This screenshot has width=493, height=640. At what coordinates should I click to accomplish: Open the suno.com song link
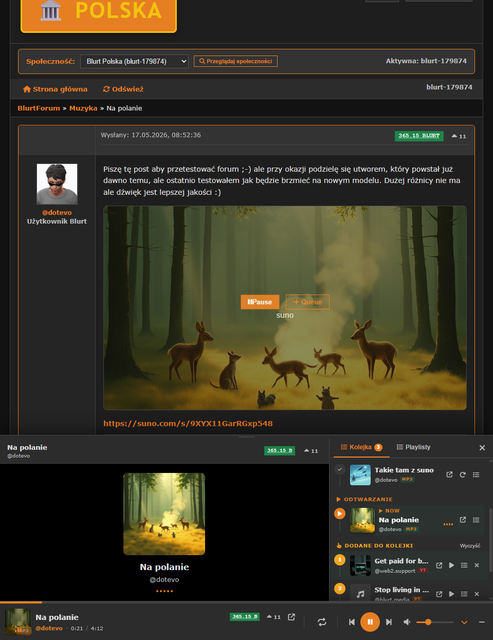(188, 423)
